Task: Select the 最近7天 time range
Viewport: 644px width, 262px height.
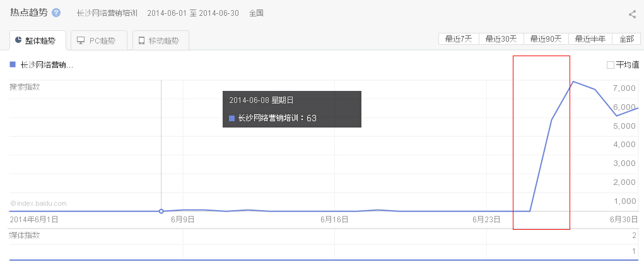Action: point(459,39)
